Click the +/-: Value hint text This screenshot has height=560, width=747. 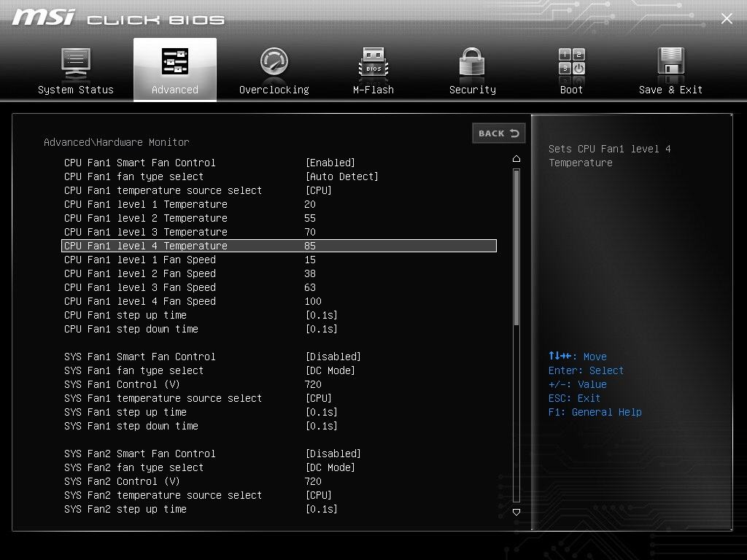coord(578,384)
